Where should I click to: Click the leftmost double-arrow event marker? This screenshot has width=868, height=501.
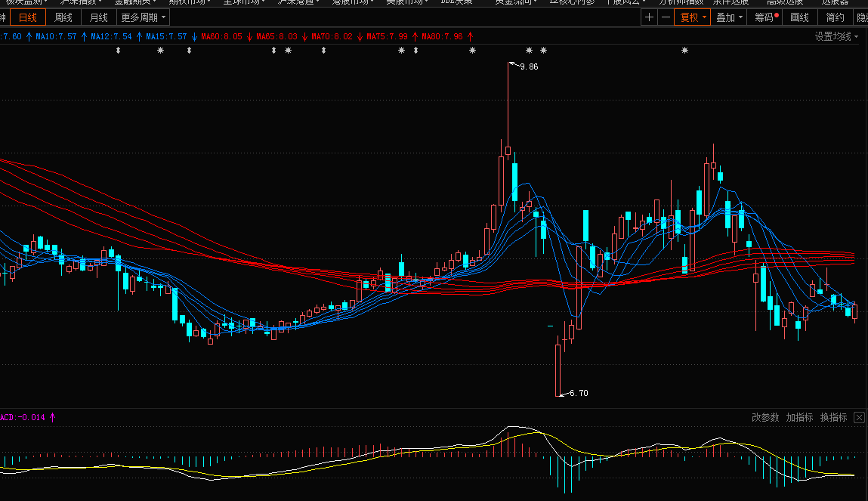coord(118,51)
